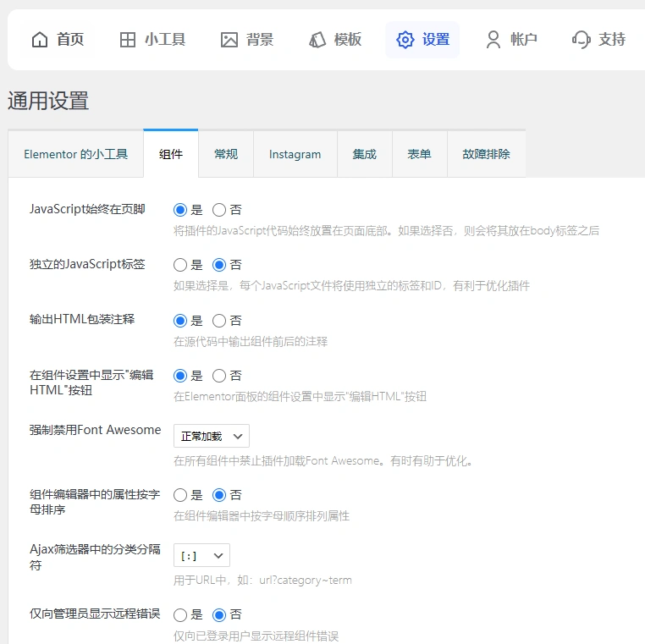Select 否 for 独立的JavaScript标签
Image resolution: width=645 pixels, height=644 pixels.
(219, 265)
